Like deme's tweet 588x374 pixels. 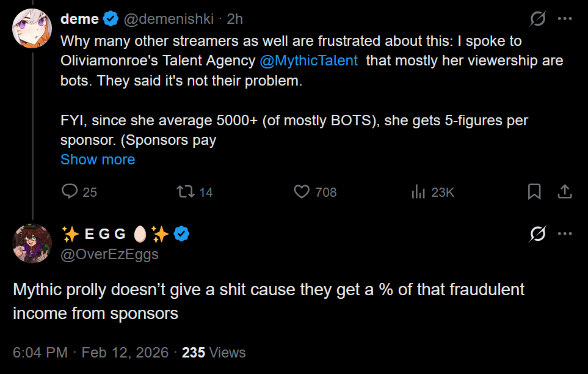[302, 192]
